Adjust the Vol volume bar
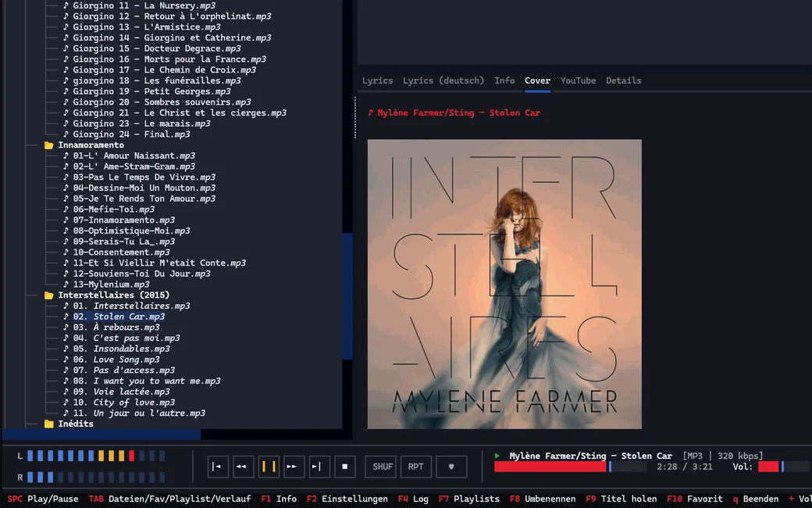Viewport: 812px width, 508px height. click(783, 467)
